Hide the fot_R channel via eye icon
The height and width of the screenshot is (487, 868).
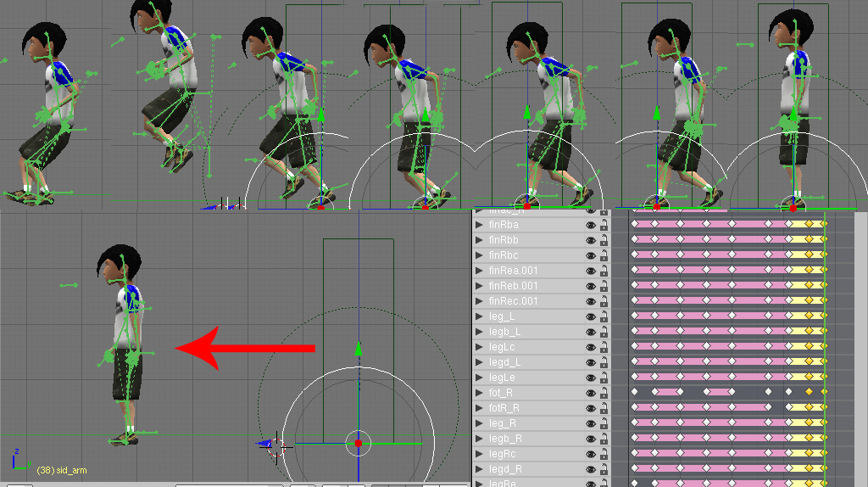[591, 393]
